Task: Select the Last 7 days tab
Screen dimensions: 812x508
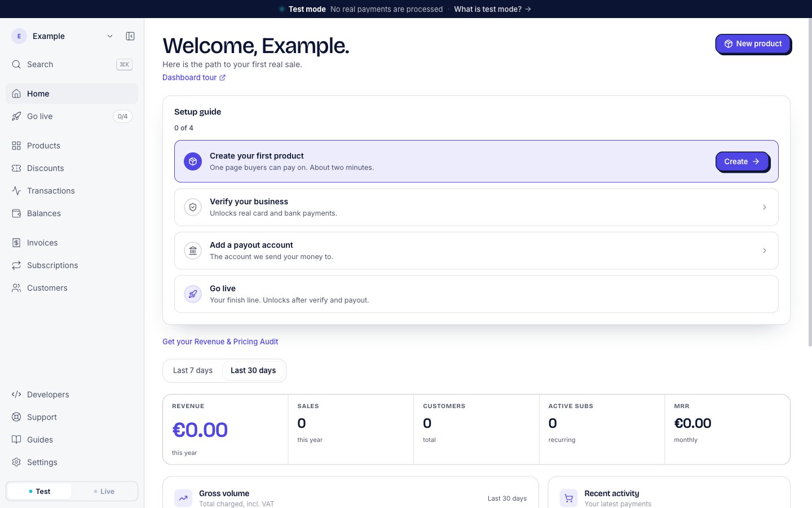Action: click(x=193, y=371)
